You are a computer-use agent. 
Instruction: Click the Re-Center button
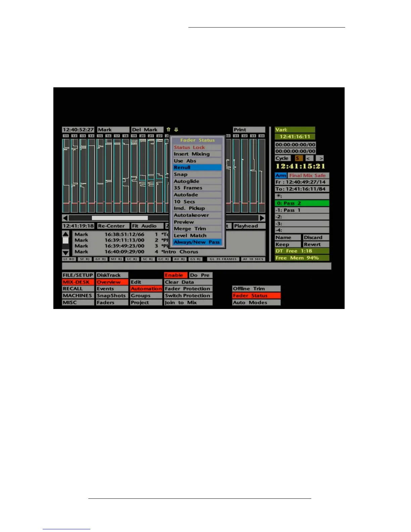coord(113,226)
